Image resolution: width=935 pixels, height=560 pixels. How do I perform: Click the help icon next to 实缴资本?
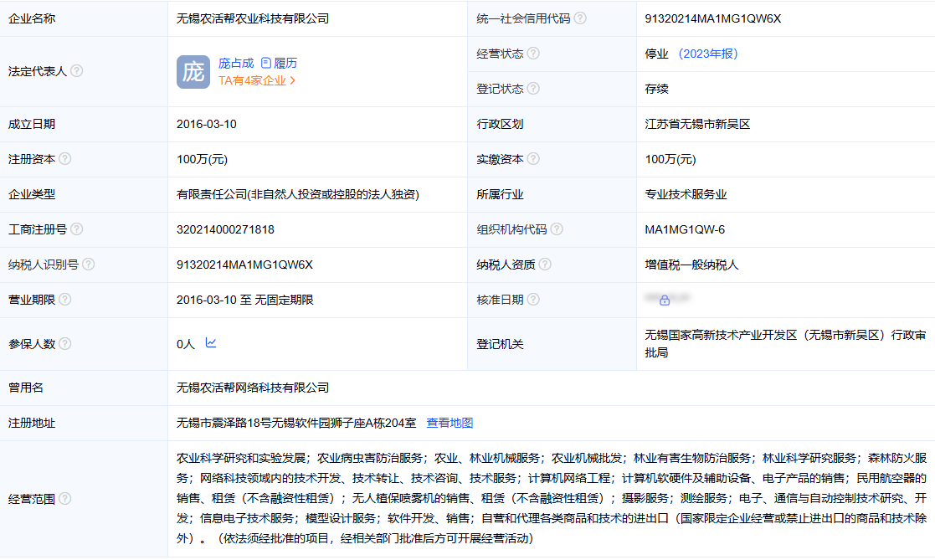(533, 159)
